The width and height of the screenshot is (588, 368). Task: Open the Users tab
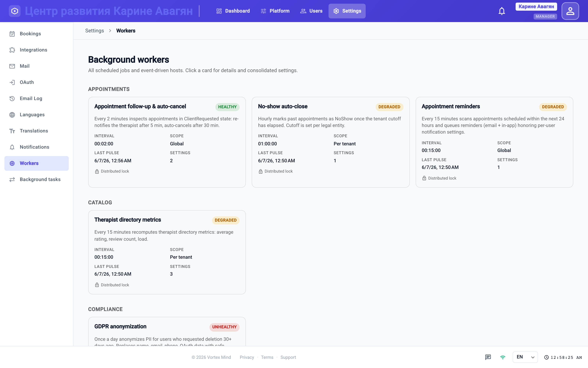click(311, 11)
